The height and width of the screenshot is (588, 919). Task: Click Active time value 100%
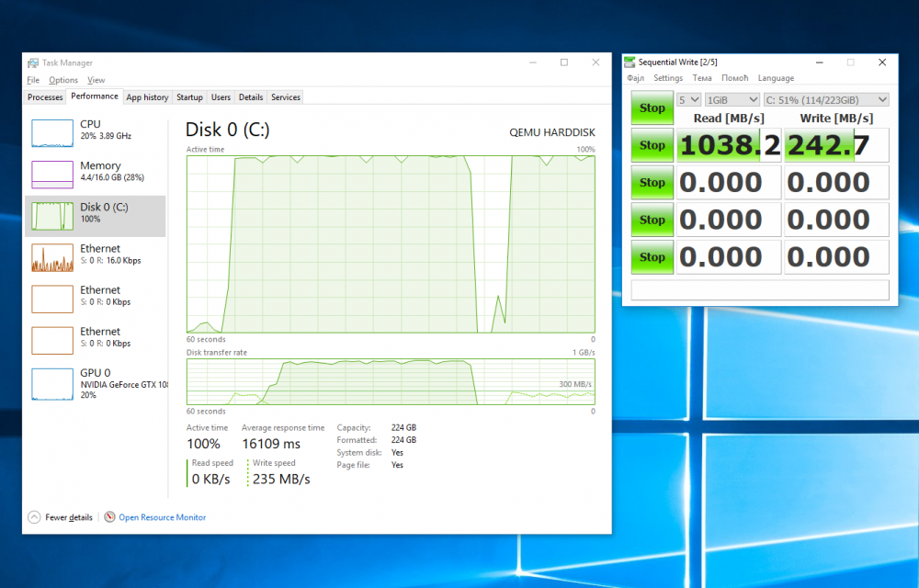[x=203, y=444]
